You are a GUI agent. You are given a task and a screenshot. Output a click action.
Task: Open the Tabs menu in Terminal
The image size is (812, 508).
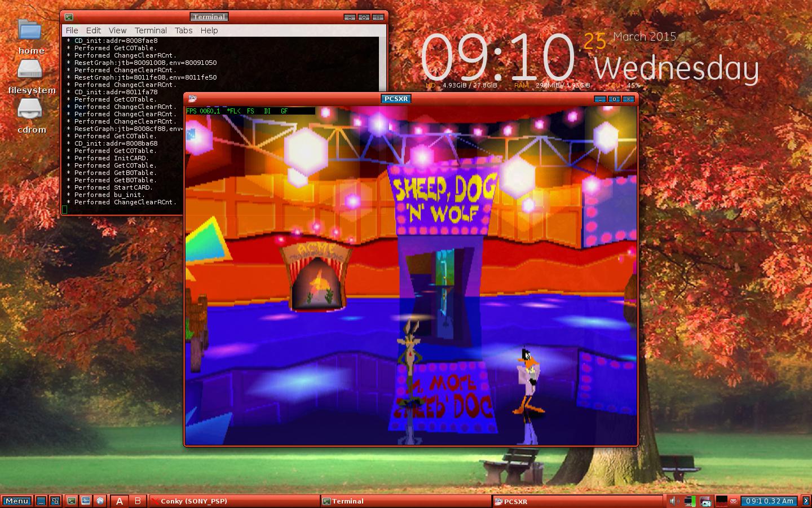[x=183, y=30]
